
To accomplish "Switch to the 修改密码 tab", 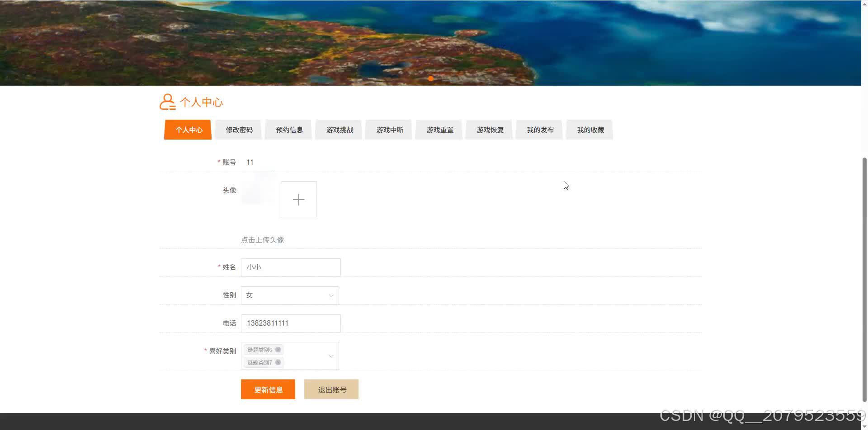I will click(x=238, y=130).
